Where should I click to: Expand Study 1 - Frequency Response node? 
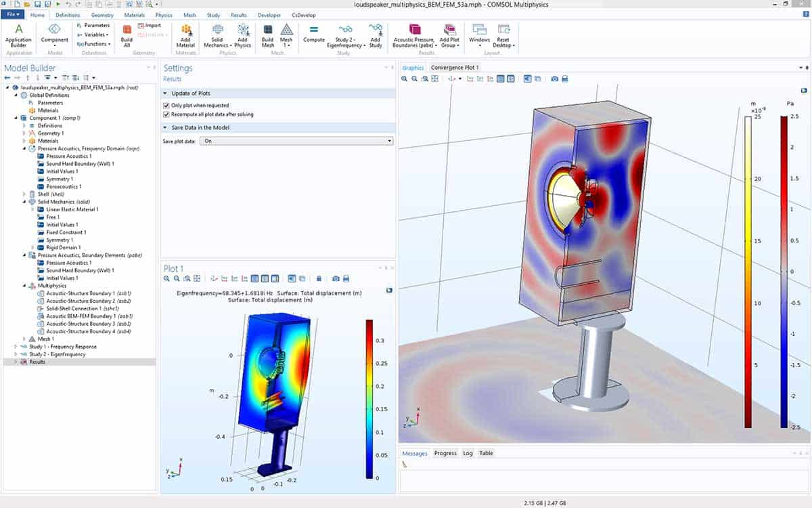(x=16, y=347)
